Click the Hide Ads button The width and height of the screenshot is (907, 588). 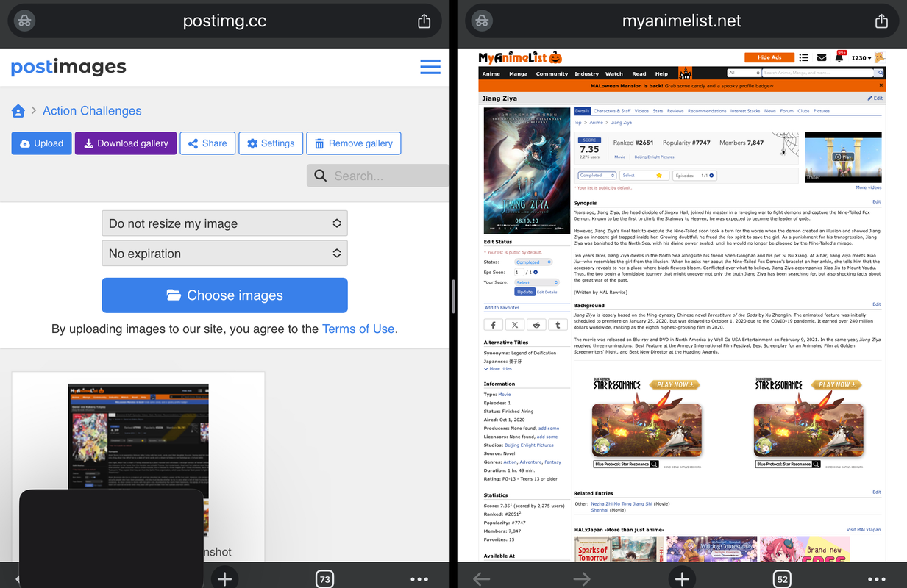tap(769, 57)
